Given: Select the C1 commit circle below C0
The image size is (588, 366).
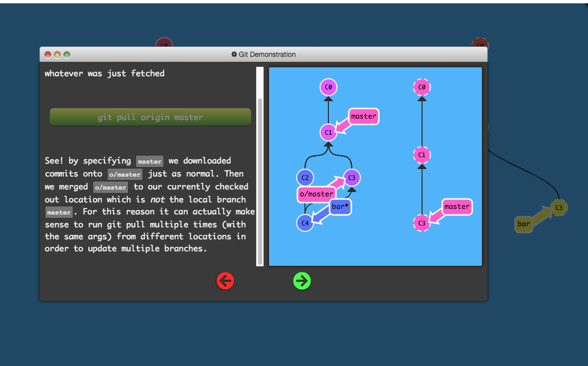Looking at the screenshot, I should coord(328,133).
